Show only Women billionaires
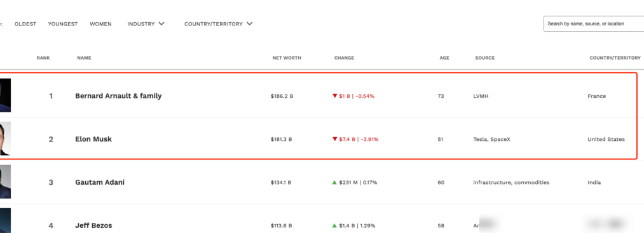This screenshot has height=233, width=644. [100, 23]
